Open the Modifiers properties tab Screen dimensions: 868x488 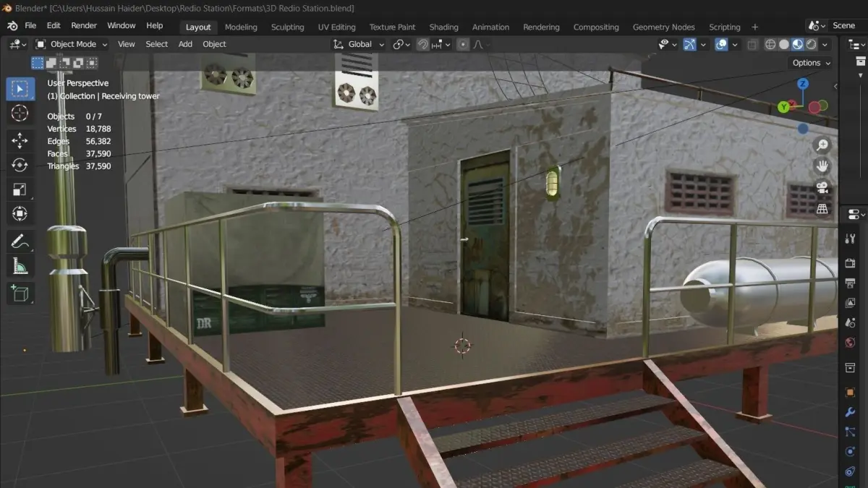pyautogui.click(x=851, y=412)
